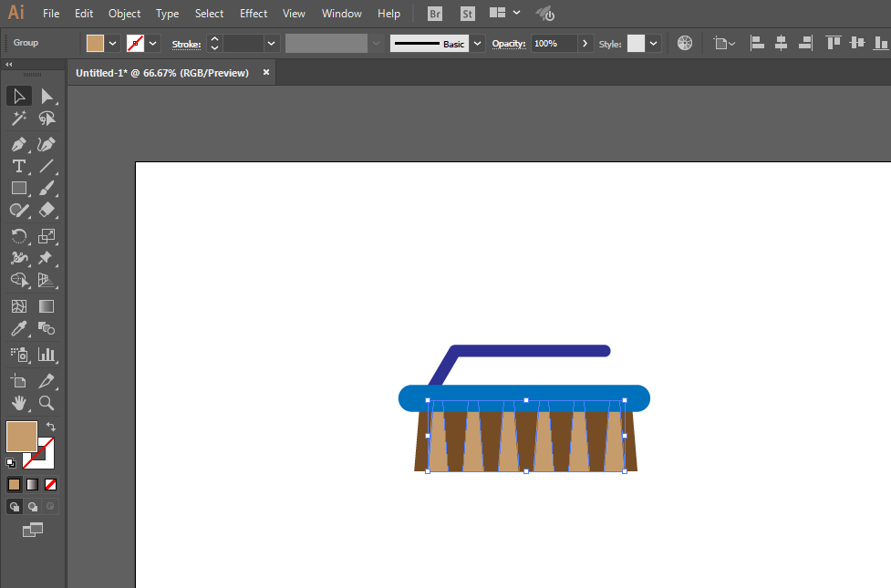Switch to the Hand tool
The height and width of the screenshot is (588, 891).
coord(18,402)
